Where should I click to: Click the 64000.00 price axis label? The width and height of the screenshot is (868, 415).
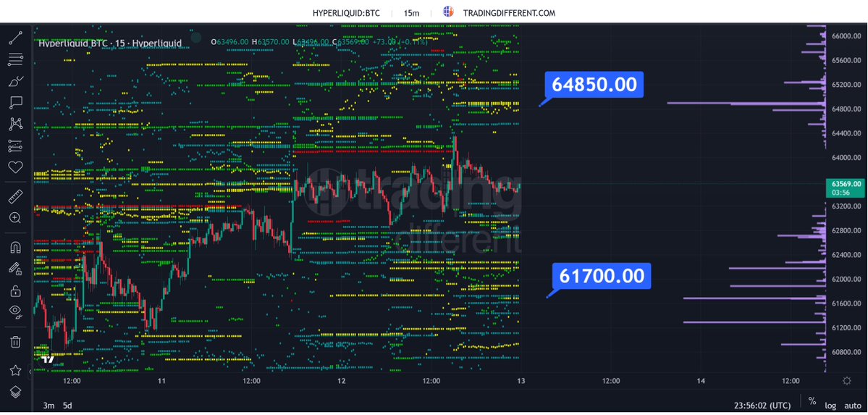point(846,157)
